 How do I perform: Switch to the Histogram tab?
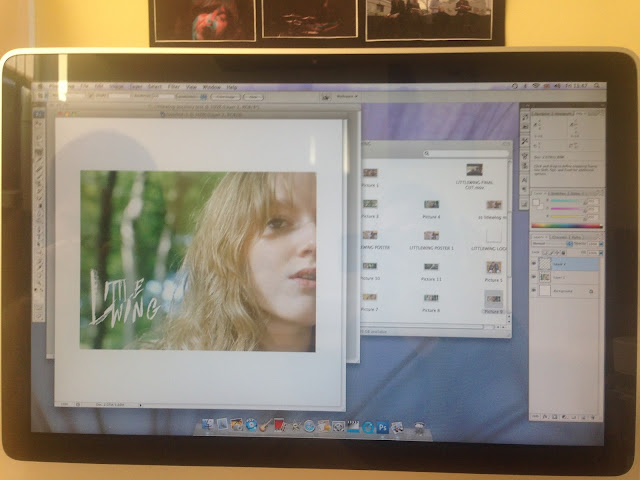564,113
